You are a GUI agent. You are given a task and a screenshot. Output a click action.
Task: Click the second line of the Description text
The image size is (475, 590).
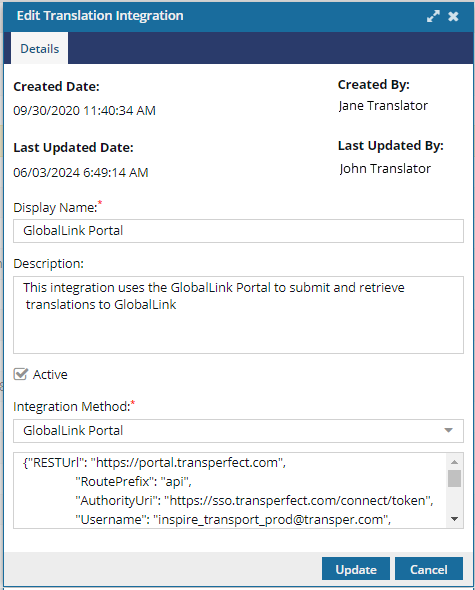point(101,304)
